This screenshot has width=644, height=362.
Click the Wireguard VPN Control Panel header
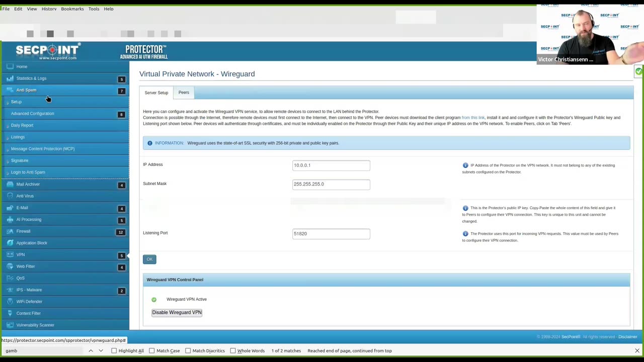point(386,280)
